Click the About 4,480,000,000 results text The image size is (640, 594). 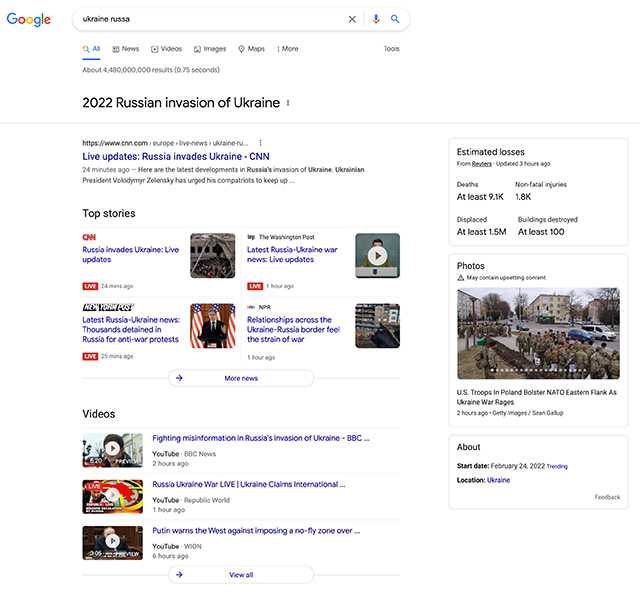[151, 70]
